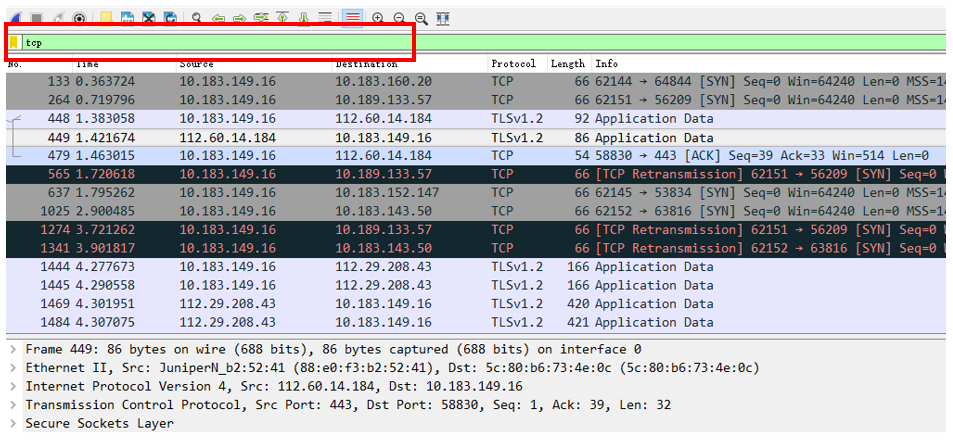Expand the Frame 449 details
Image resolution: width=953 pixels, height=447 pixels.
(x=12, y=350)
